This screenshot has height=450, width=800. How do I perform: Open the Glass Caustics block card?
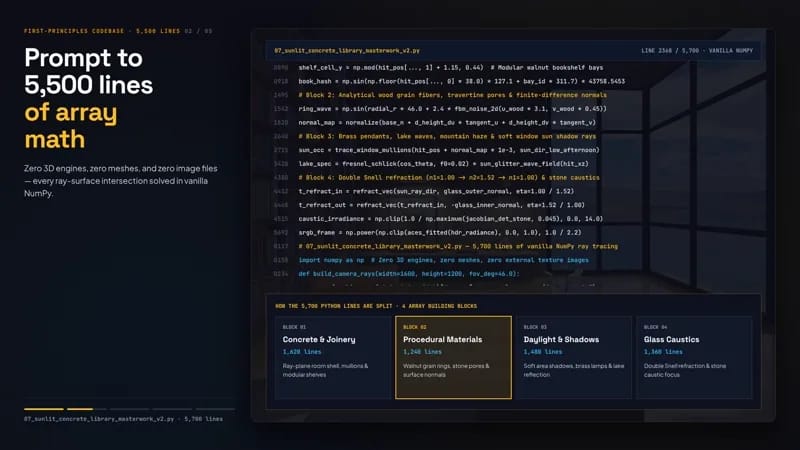coord(694,357)
